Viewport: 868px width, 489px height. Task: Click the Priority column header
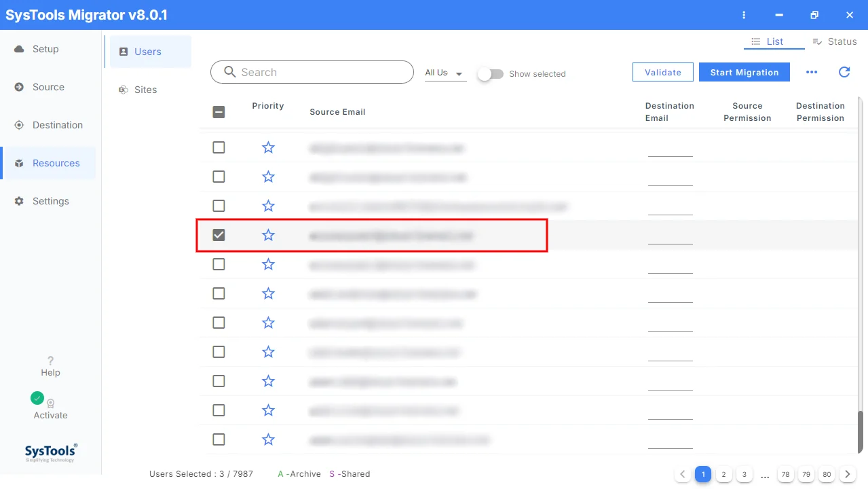(267, 106)
